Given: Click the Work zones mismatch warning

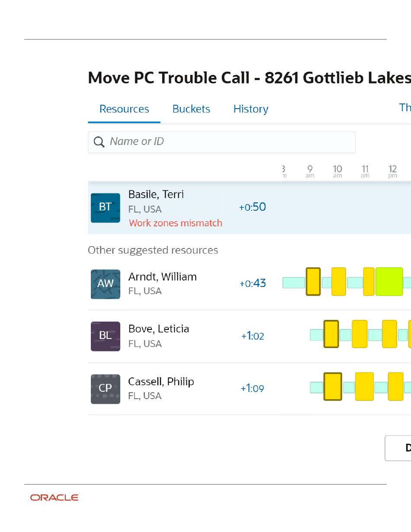Looking at the screenshot, I should (x=176, y=223).
